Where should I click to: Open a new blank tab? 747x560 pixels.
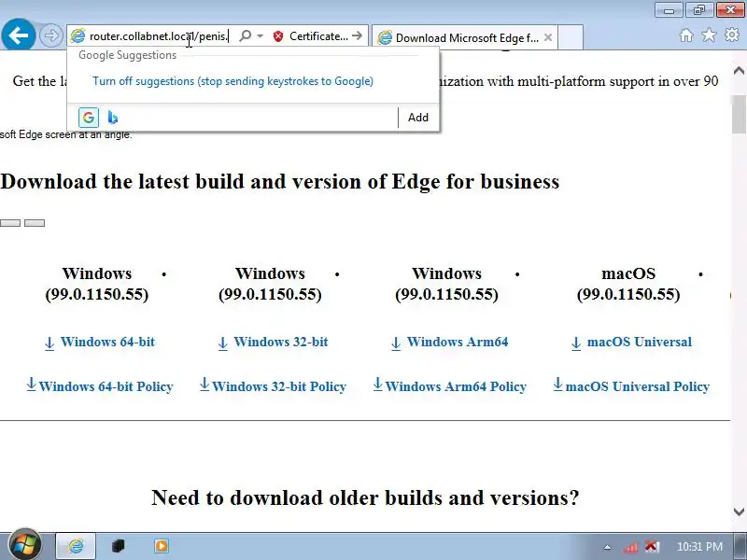[x=571, y=37]
